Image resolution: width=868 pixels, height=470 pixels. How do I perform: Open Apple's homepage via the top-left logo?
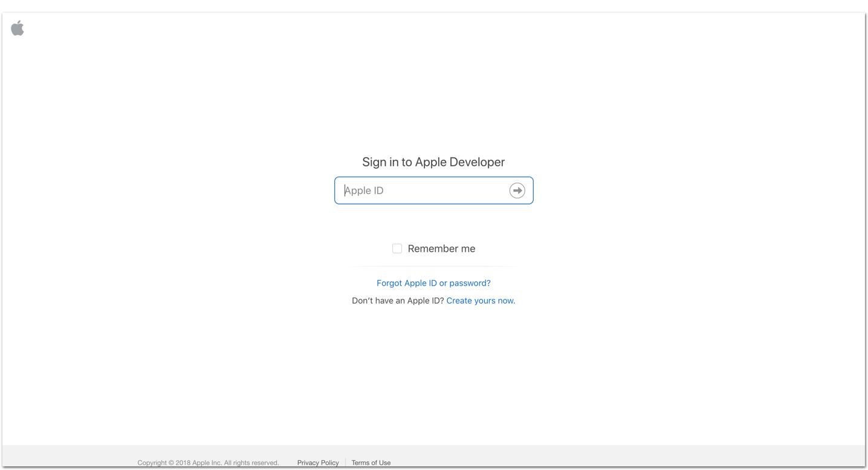[x=18, y=27]
